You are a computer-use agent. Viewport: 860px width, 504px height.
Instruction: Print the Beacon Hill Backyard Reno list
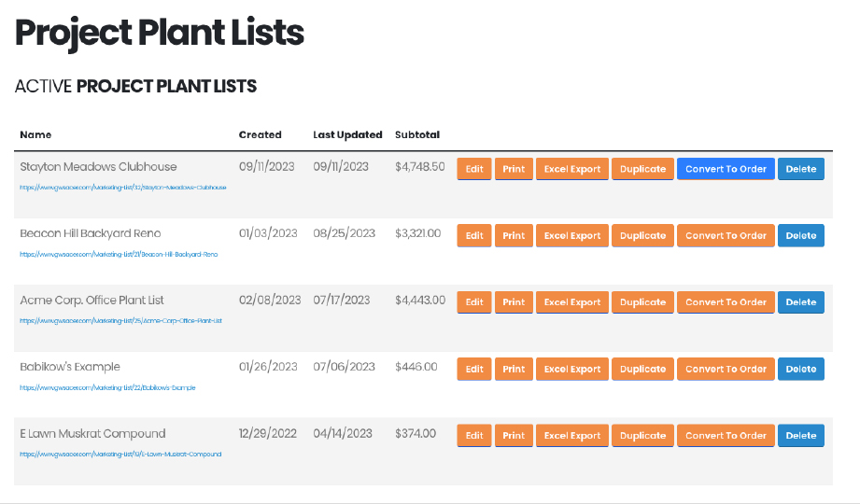(514, 236)
